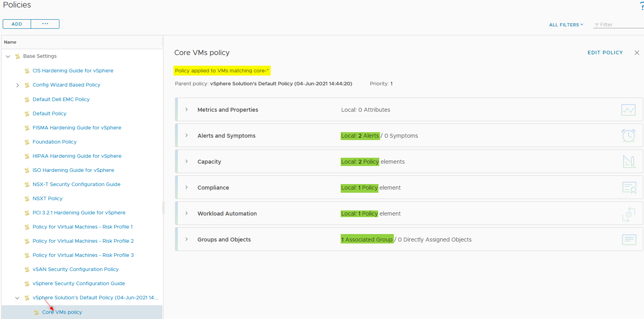Expand the Config Wizard Based Policy node
Screen dimensions: 644x319
coord(17,85)
